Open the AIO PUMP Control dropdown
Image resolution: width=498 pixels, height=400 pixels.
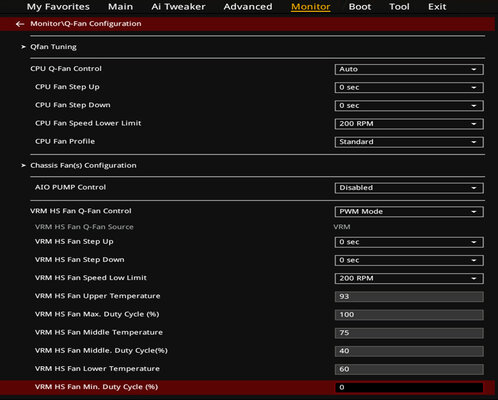click(409, 188)
